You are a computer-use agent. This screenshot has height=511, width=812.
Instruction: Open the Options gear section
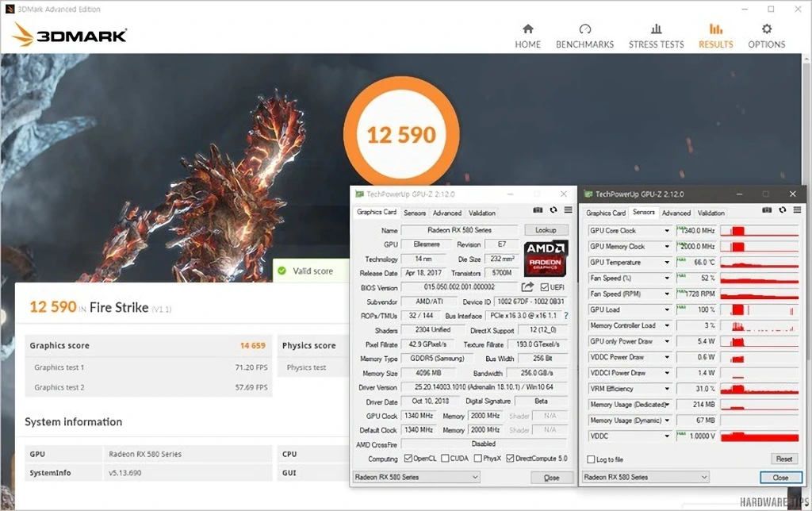767,36
